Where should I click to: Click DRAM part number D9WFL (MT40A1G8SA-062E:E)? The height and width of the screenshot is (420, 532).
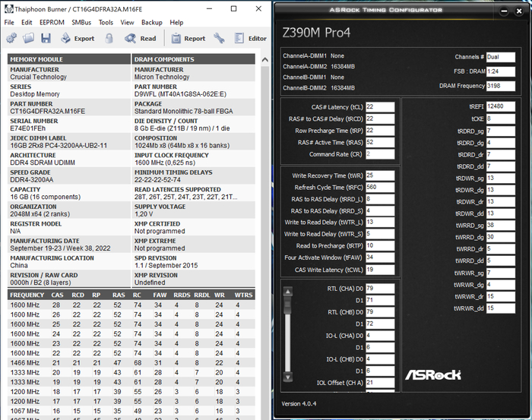(x=180, y=94)
